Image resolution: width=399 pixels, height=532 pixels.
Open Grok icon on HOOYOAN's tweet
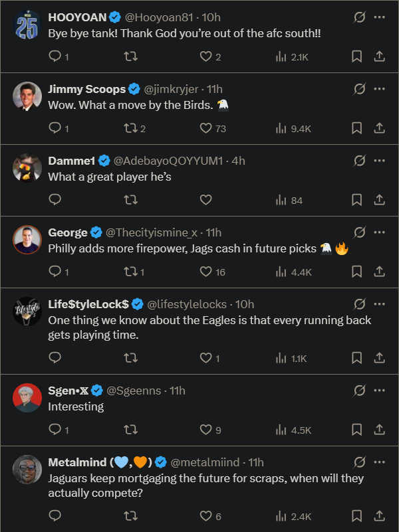[x=360, y=18]
